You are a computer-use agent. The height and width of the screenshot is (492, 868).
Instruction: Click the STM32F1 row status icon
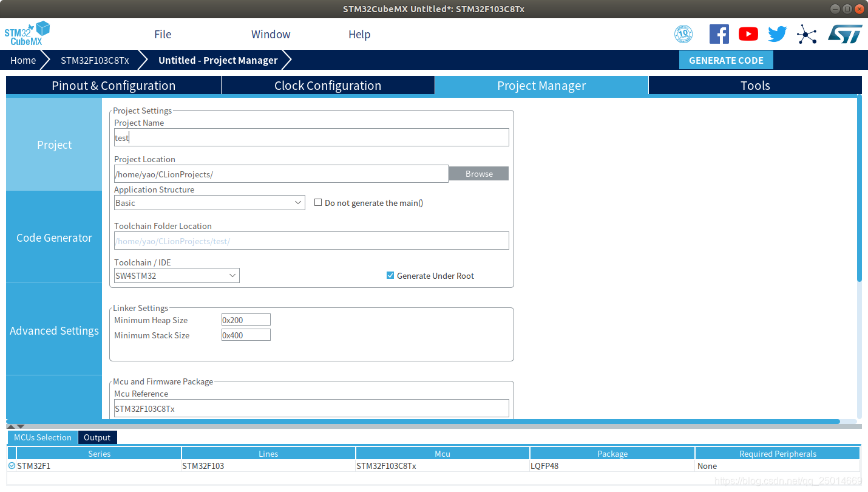[12, 466]
